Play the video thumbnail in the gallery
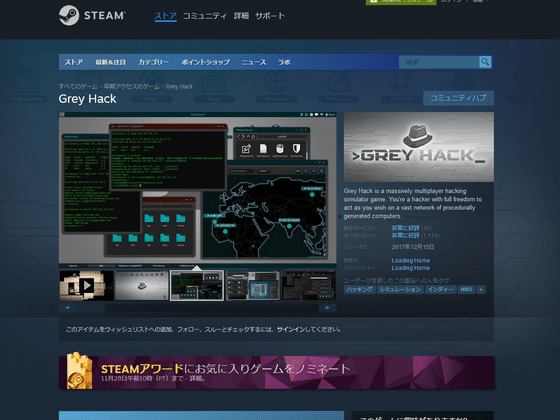Image resolution: width=560 pixels, height=420 pixels. coord(86,285)
